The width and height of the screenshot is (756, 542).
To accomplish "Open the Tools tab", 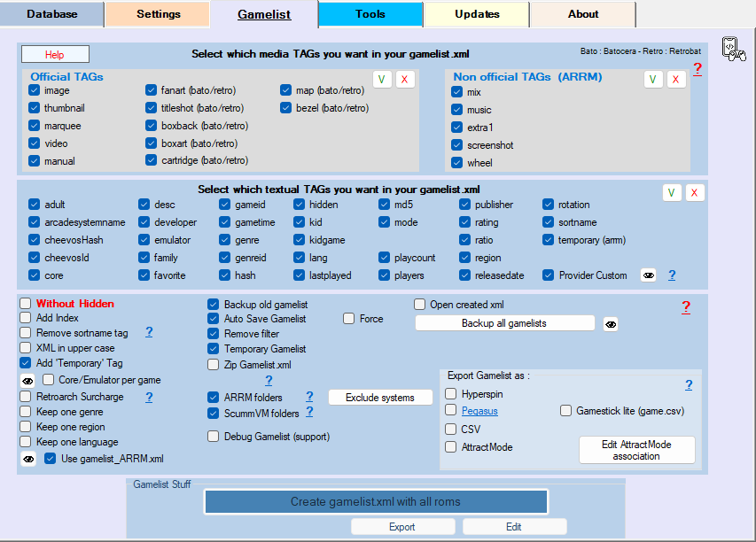I will 370,14.
